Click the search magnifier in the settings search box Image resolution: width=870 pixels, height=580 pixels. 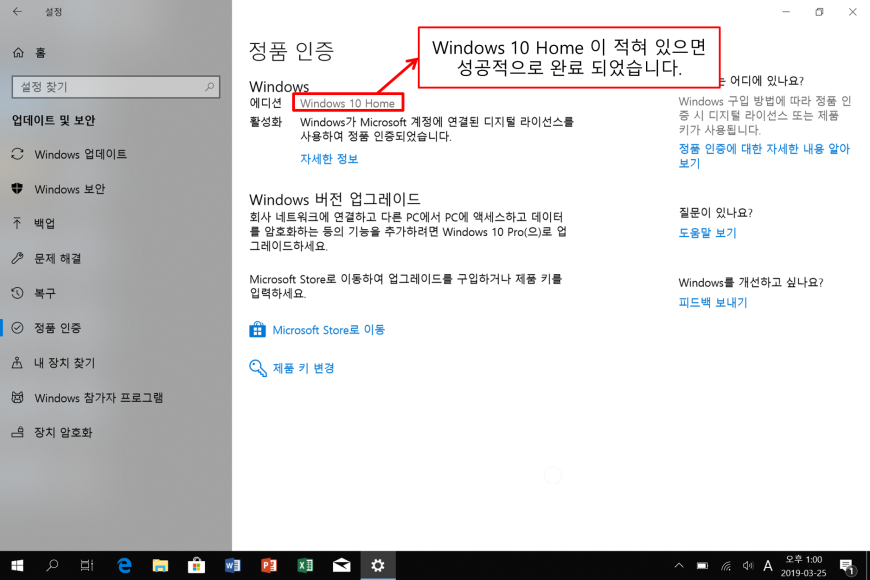(209, 87)
